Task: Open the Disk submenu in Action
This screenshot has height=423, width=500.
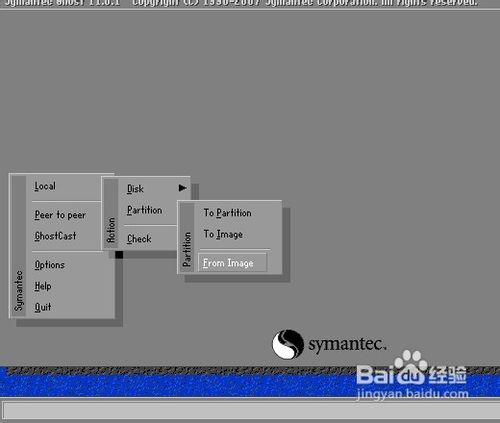Action: pyautogui.click(x=135, y=189)
